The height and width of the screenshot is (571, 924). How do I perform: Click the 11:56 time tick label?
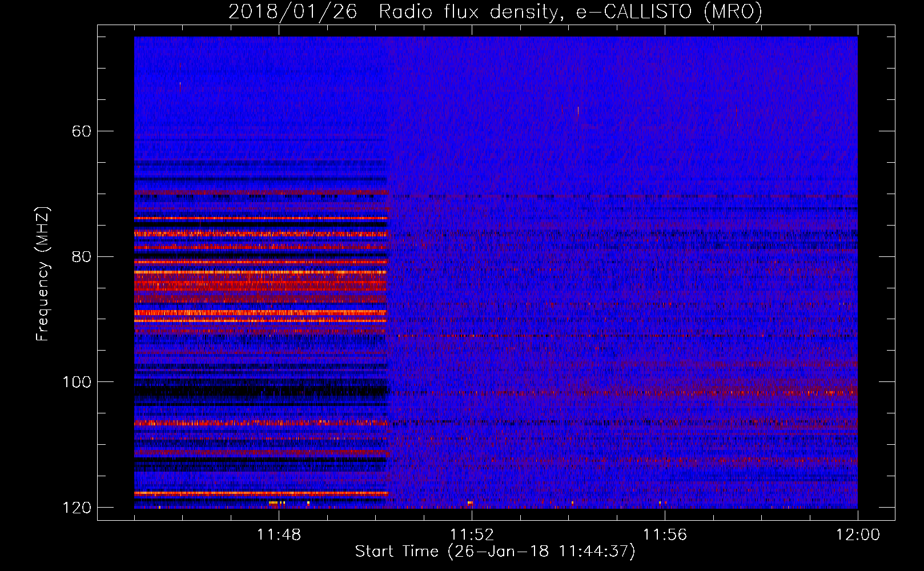[665, 535]
